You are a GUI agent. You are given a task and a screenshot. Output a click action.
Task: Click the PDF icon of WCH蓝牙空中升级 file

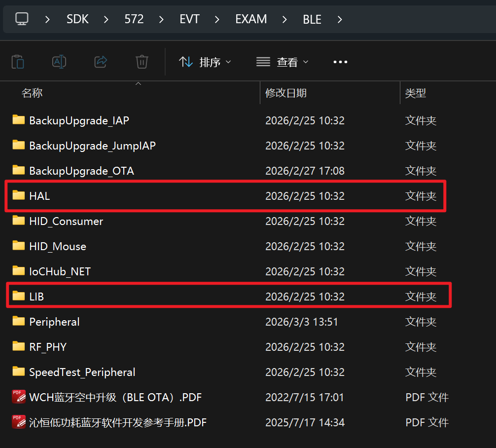tap(19, 396)
